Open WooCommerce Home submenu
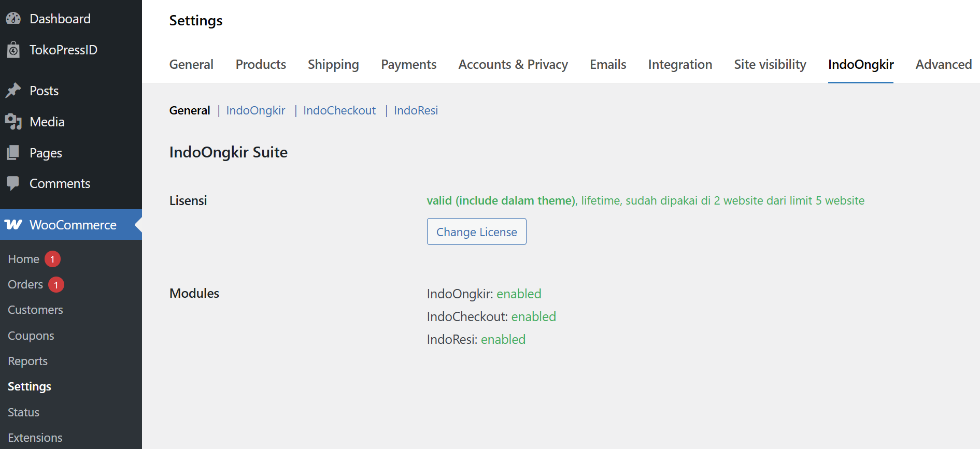Viewport: 980px width, 449px height. pyautogui.click(x=24, y=259)
